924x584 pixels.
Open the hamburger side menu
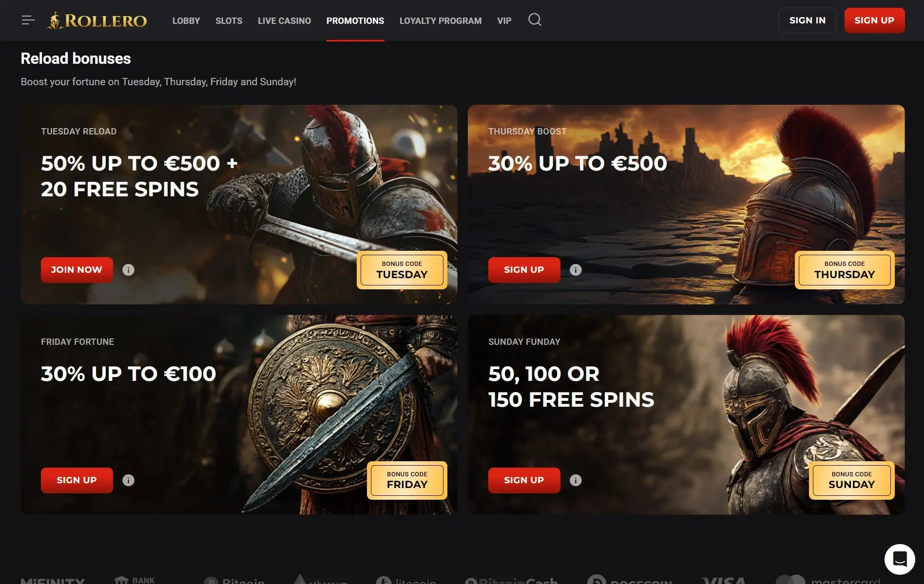(x=28, y=20)
